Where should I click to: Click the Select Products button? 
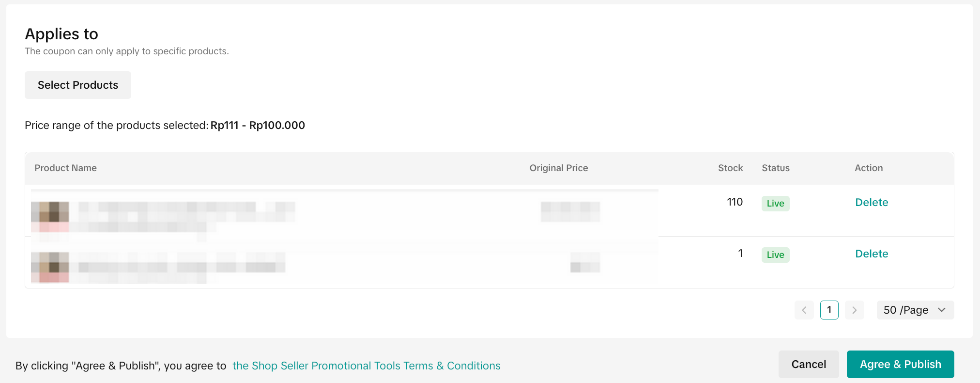point(78,85)
